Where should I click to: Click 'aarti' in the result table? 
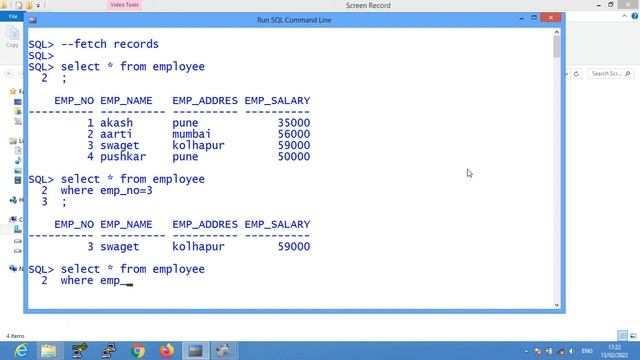(116, 134)
